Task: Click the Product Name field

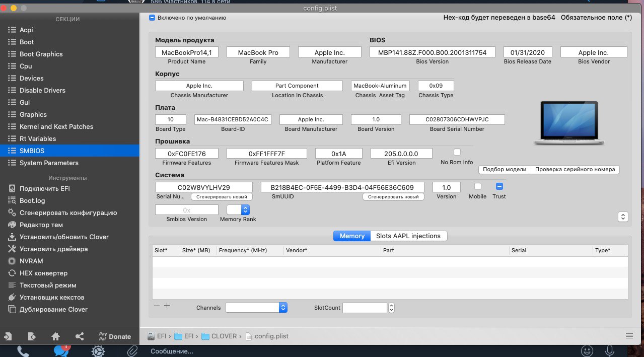Action: [187, 52]
